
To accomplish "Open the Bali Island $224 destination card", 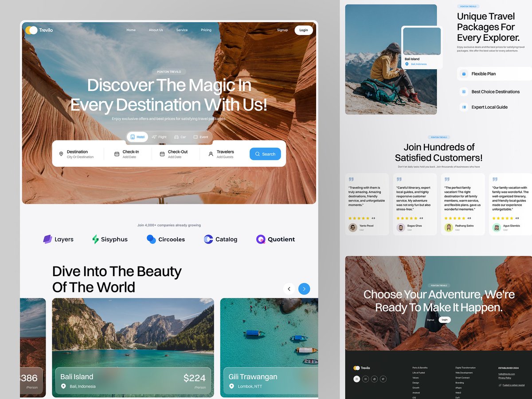I will pyautogui.click(x=133, y=348).
